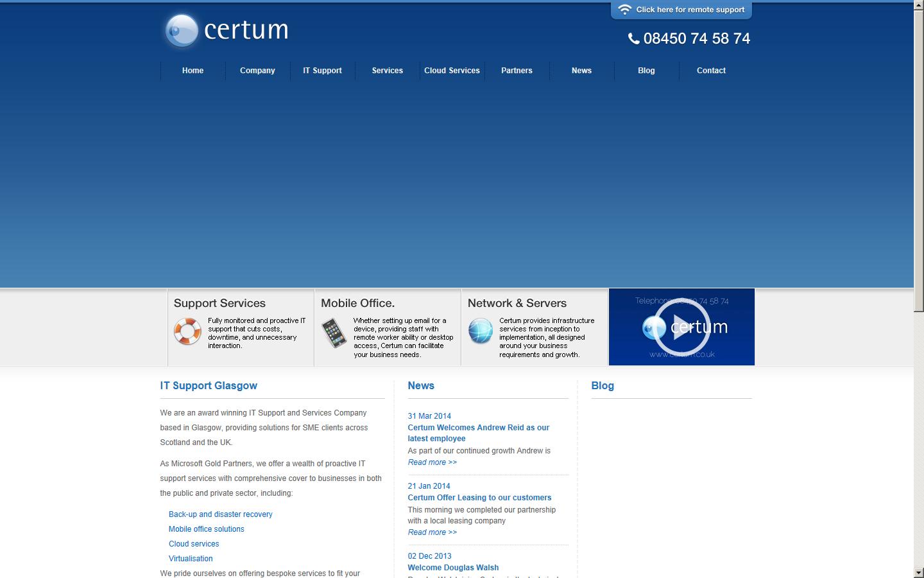Screen dimensions: 924x578
Task: Click here for remote support button
Action: (x=681, y=10)
